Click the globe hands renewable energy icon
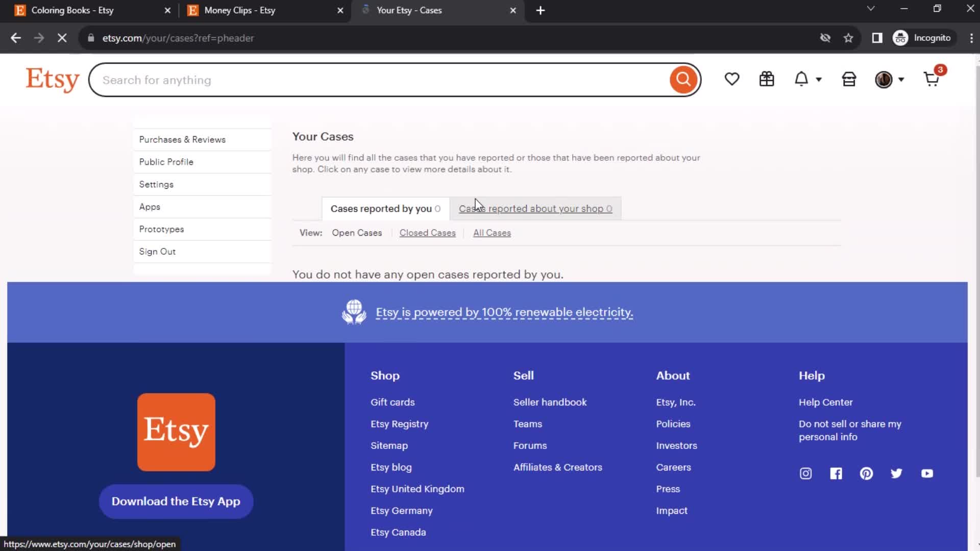 point(354,312)
